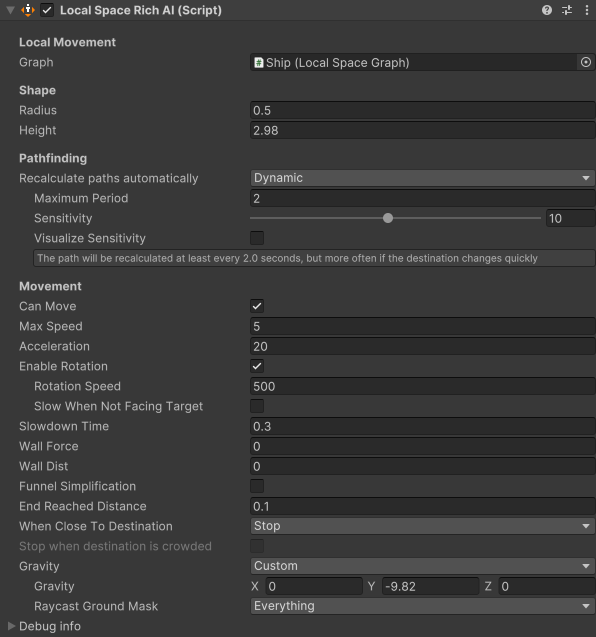Open the Raycast Ground Mask dropdown
This screenshot has height=637, width=596.
423,606
